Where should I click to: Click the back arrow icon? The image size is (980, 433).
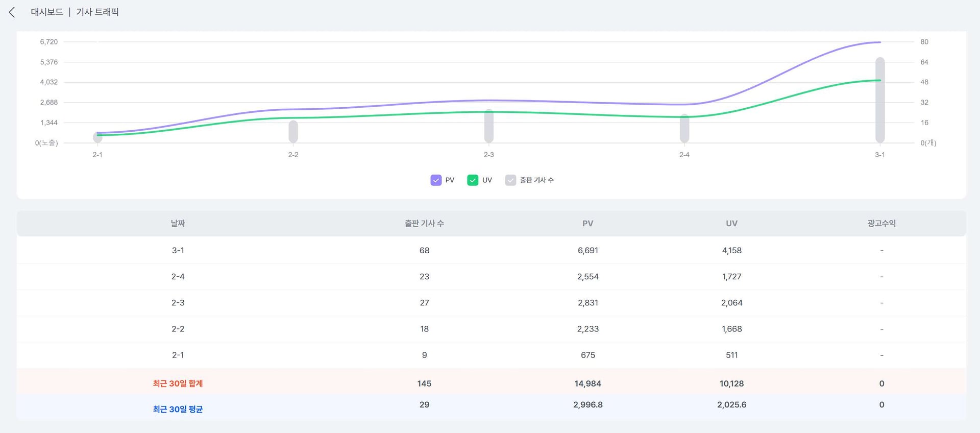(12, 12)
